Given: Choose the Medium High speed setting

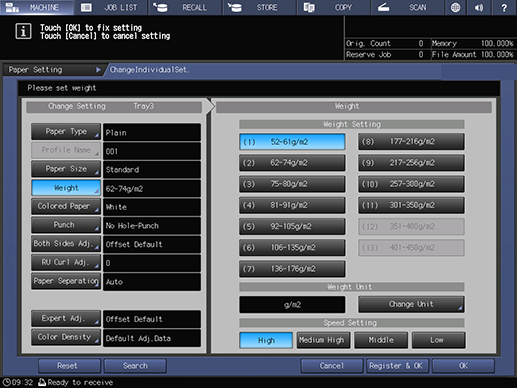Looking at the screenshot, I should tap(322, 340).
